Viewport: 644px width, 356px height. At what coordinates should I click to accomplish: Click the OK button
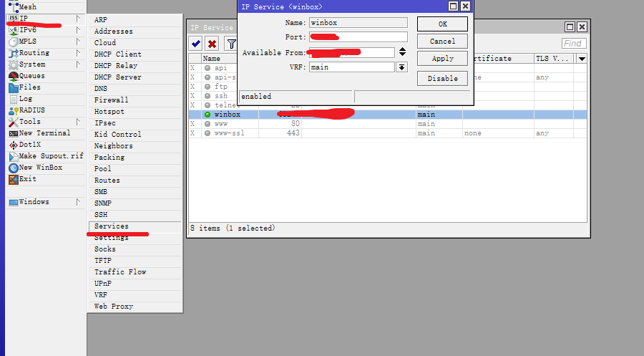pos(442,24)
